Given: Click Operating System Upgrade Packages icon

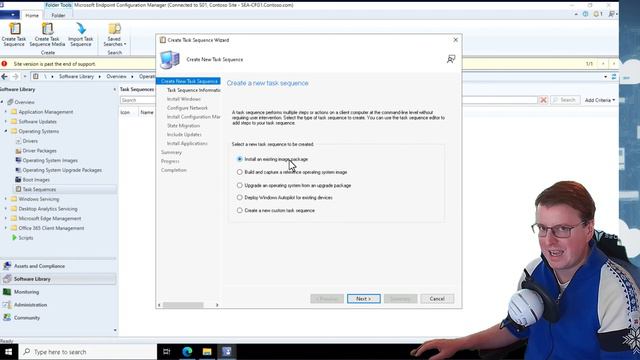Looking at the screenshot, I should pos(18,170).
